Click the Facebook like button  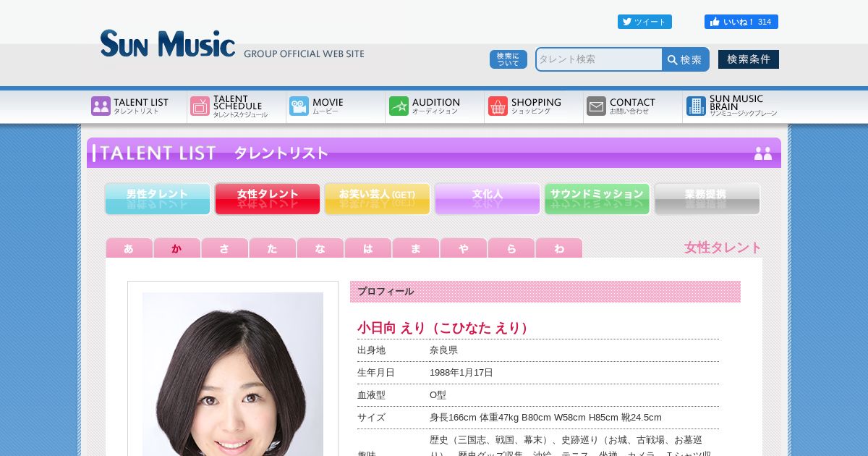click(x=741, y=22)
